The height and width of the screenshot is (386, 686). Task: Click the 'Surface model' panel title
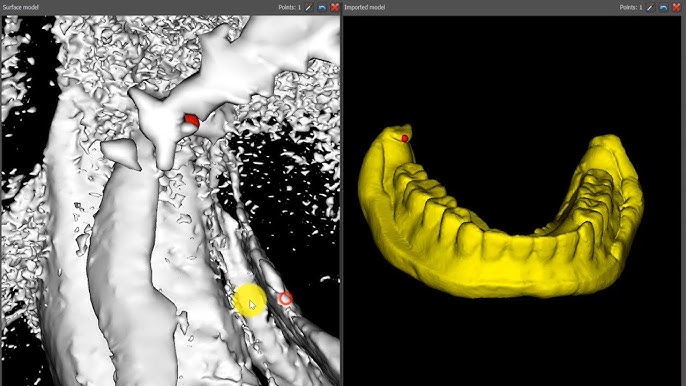21,7
